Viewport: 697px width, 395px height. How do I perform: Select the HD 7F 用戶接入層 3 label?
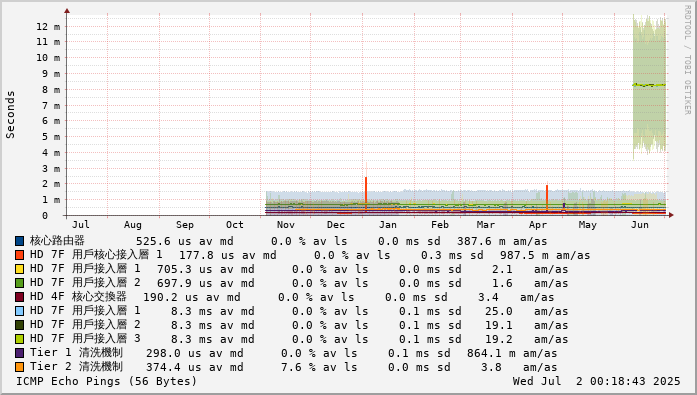(x=85, y=339)
